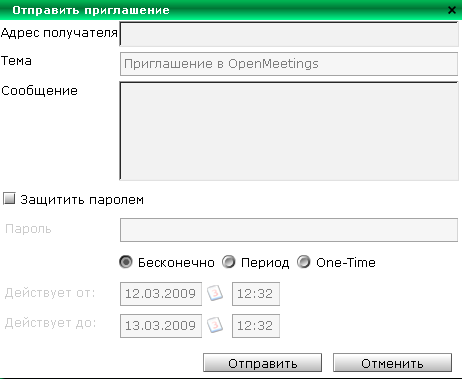The image size is (462, 379).
Task: Select the Период radio option
Action: click(x=229, y=262)
